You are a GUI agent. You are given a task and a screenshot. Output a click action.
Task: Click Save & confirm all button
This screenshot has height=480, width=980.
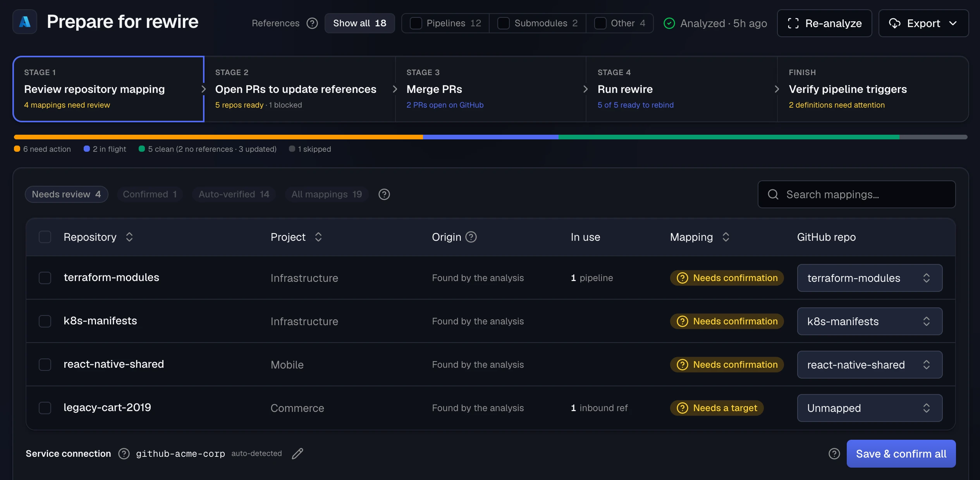click(x=901, y=454)
